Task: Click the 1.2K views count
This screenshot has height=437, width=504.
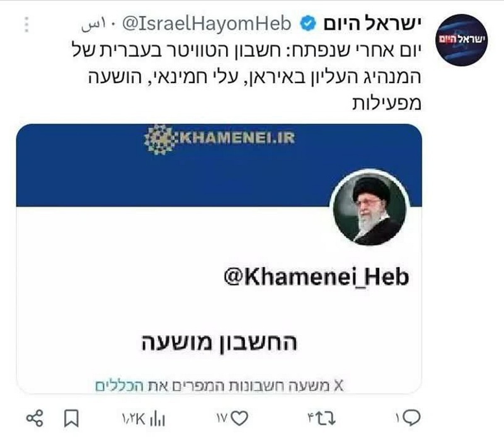Action: [134, 419]
